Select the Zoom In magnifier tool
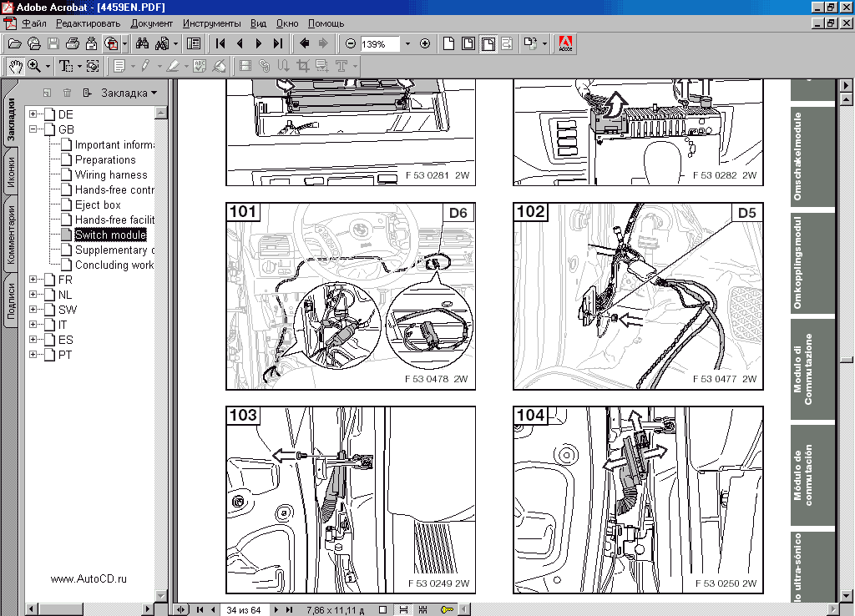Screen dimensions: 855x616 pyautogui.click(x=34, y=67)
